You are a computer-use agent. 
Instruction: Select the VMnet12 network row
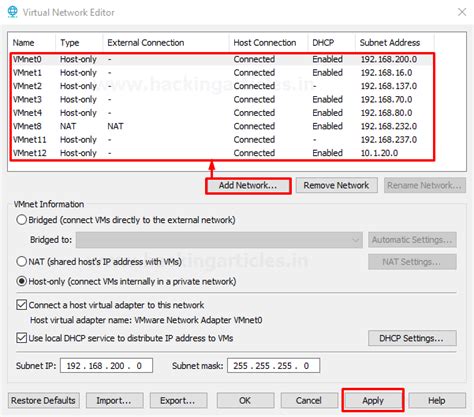tap(222, 153)
